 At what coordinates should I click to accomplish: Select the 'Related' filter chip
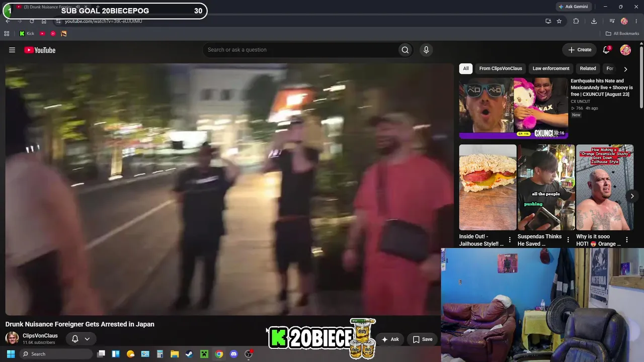click(588, 68)
